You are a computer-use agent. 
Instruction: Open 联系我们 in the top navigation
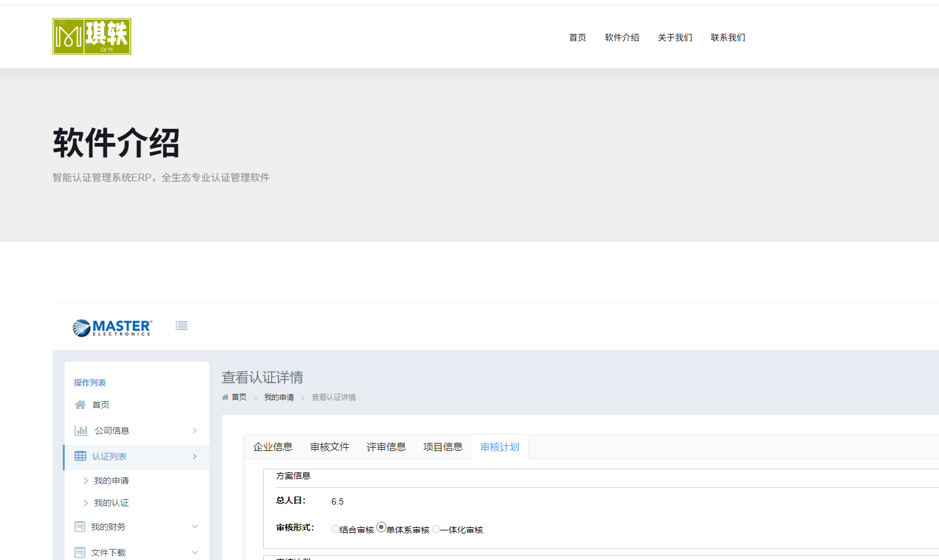pos(728,38)
